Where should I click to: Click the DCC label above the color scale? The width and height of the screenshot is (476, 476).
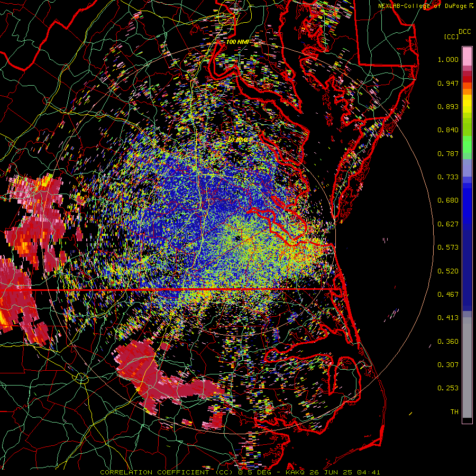click(465, 32)
